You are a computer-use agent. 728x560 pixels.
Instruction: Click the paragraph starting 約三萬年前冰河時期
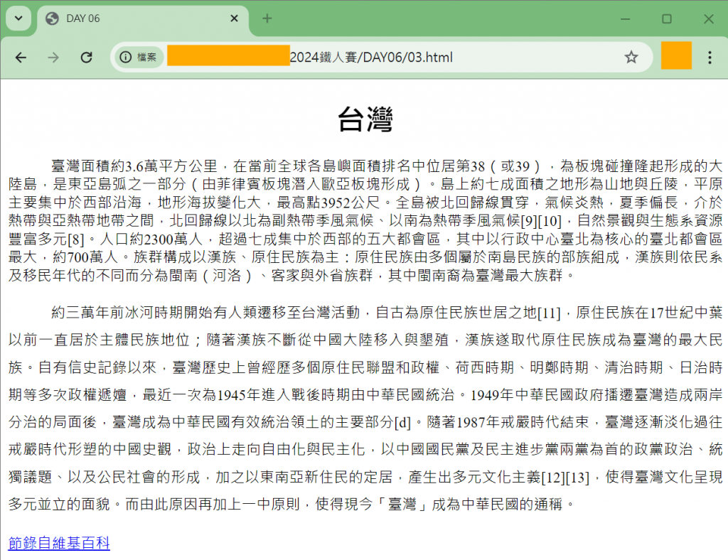[x=365, y=409]
